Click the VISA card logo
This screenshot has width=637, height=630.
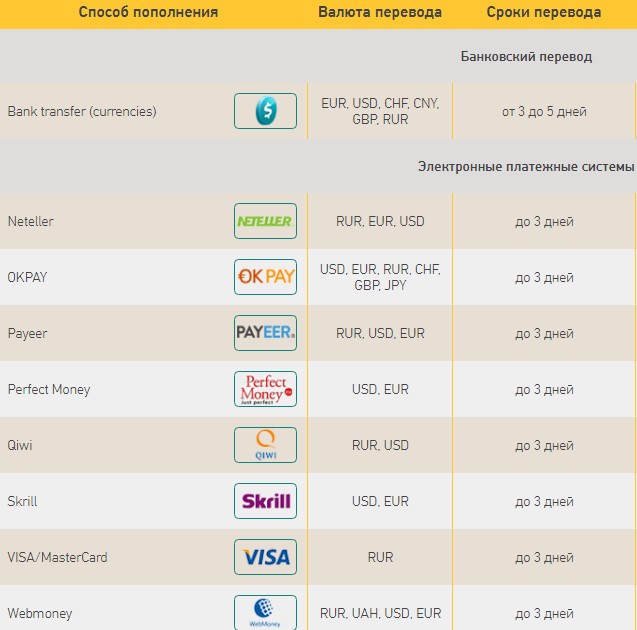(x=265, y=557)
